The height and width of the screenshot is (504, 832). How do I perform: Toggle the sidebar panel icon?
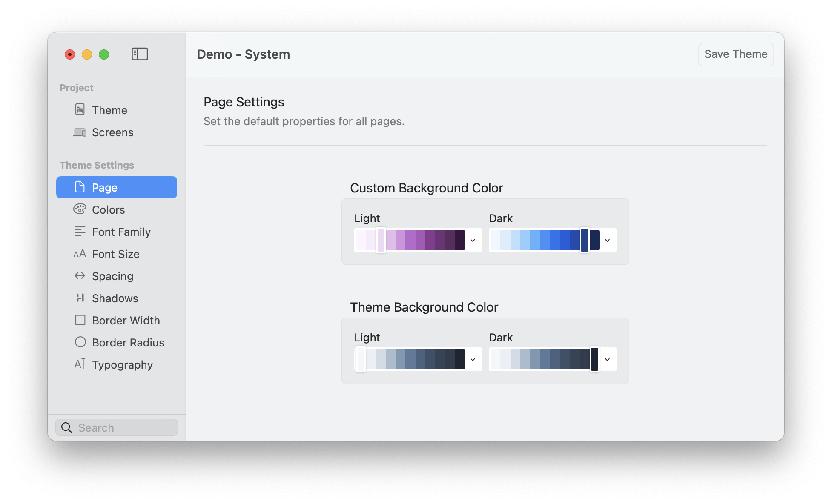tap(140, 54)
